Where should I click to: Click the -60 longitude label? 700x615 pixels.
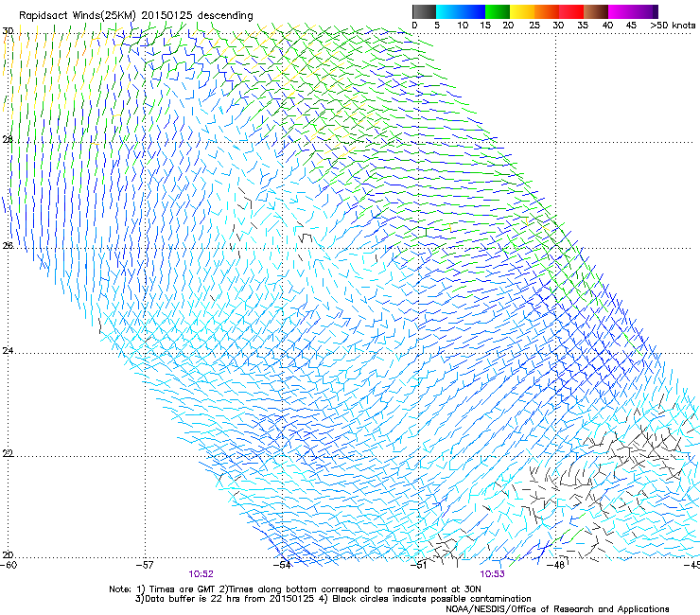9,565
